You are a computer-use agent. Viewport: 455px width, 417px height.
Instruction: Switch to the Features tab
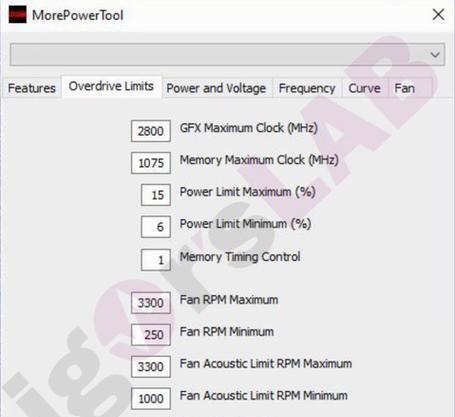32,88
